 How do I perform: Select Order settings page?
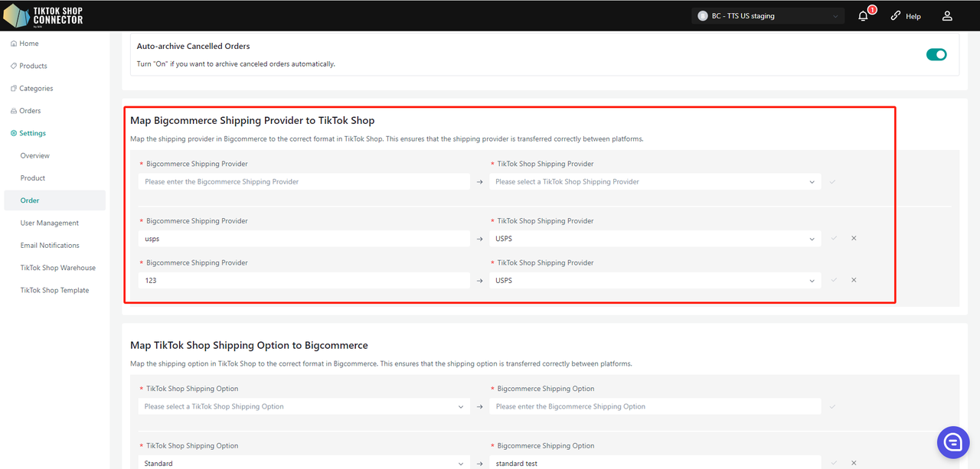pos(54,200)
